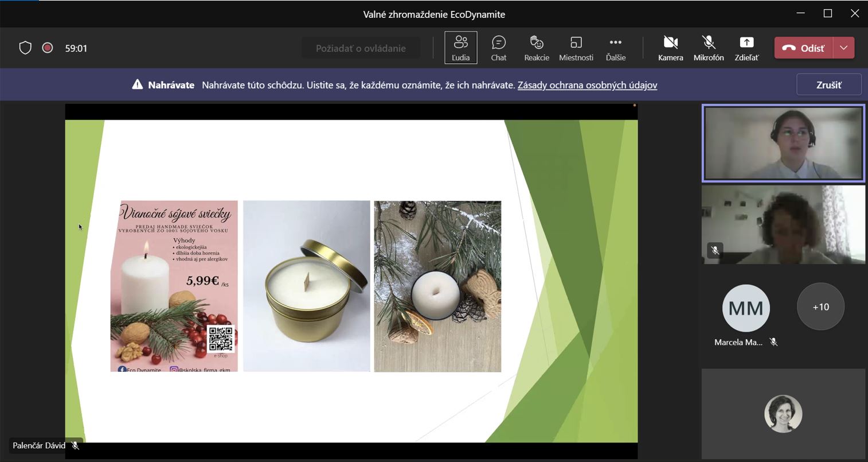Click the MM avatar of Marcela
Screen dimensions: 868x462
click(x=746, y=308)
